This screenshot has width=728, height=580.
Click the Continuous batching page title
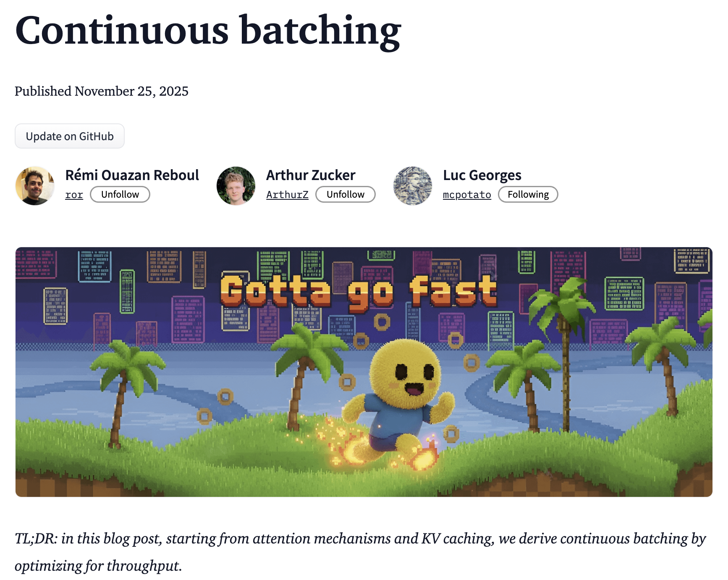[208, 30]
